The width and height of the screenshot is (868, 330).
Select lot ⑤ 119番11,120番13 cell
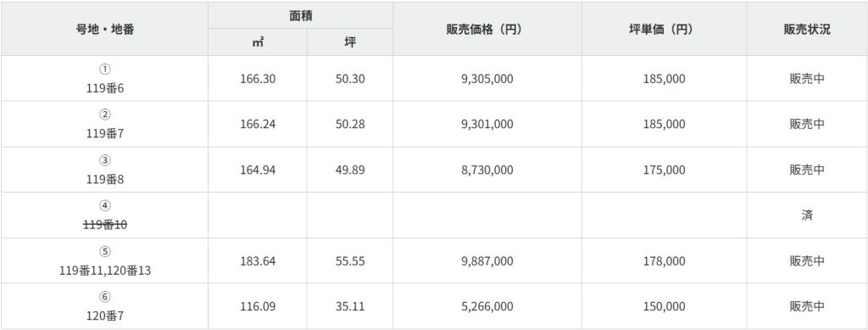(104, 260)
